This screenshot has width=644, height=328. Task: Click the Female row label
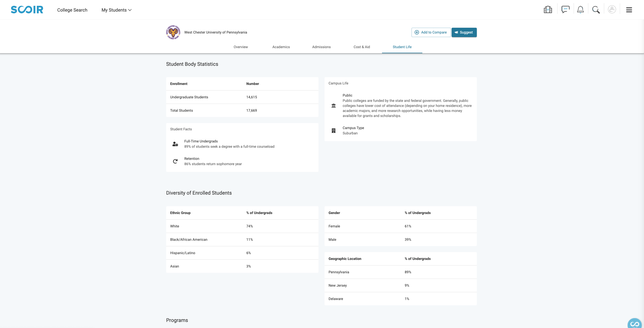(x=334, y=226)
